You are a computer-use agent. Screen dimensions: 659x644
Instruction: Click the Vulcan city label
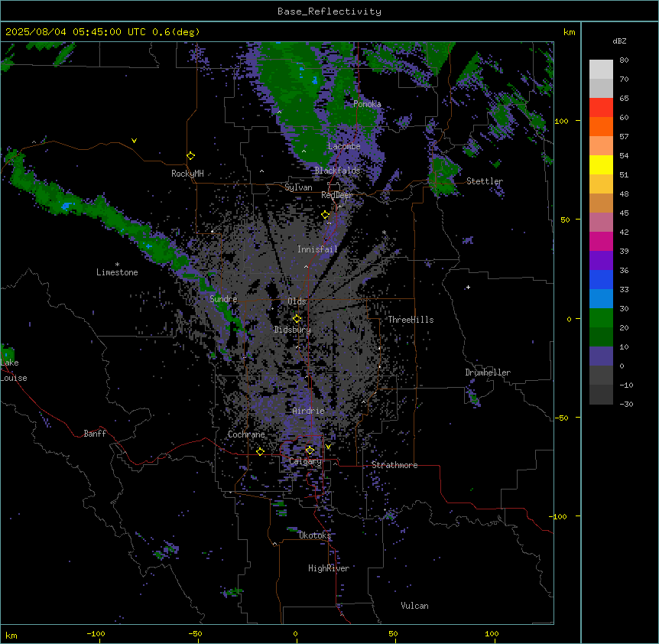414,606
